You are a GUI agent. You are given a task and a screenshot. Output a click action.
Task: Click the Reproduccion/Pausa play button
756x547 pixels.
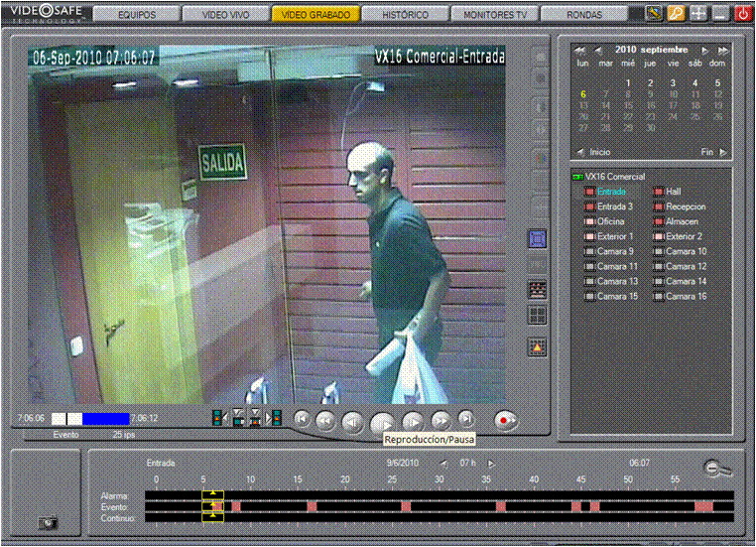[x=383, y=424]
